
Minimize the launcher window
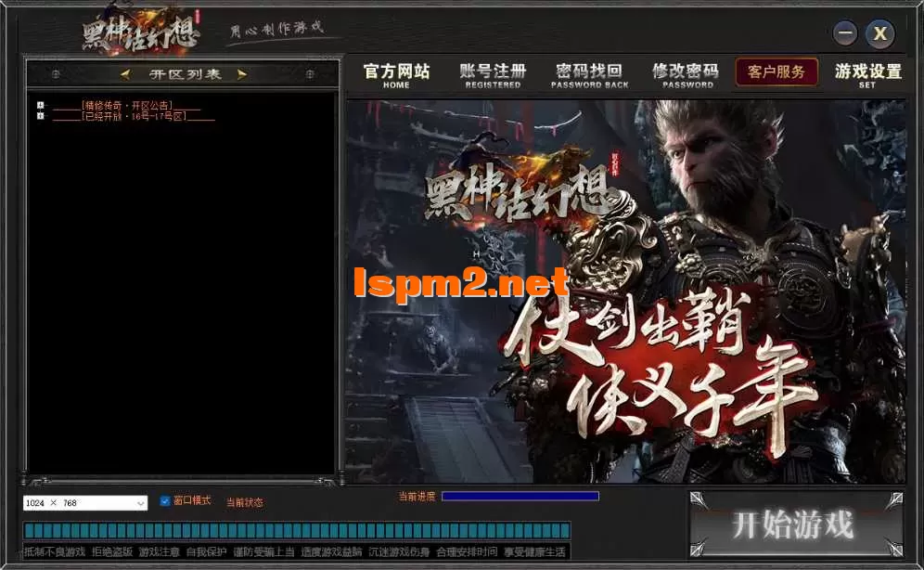845,33
